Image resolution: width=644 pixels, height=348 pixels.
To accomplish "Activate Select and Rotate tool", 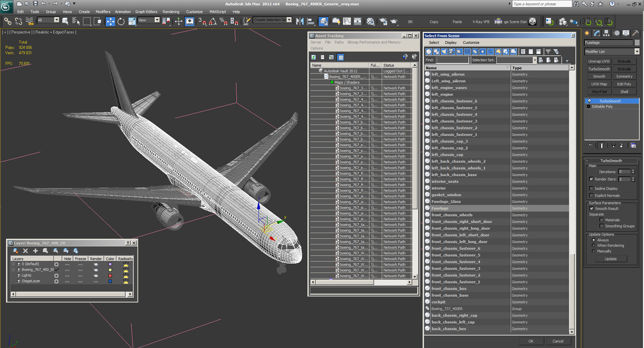I will [121, 21].
